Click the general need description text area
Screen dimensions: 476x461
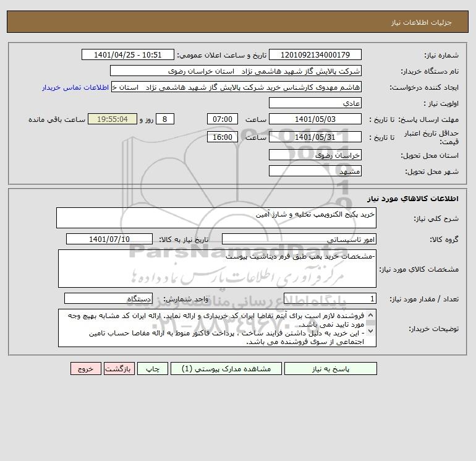tap(216, 218)
